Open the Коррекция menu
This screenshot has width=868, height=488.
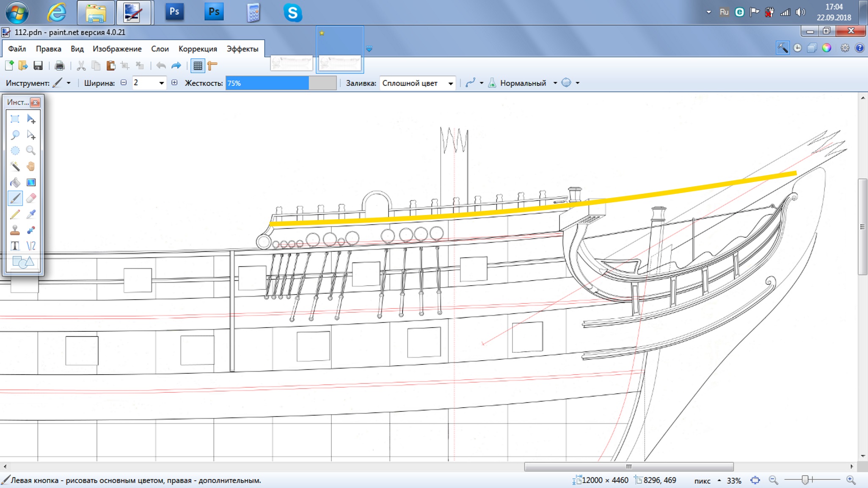click(198, 49)
